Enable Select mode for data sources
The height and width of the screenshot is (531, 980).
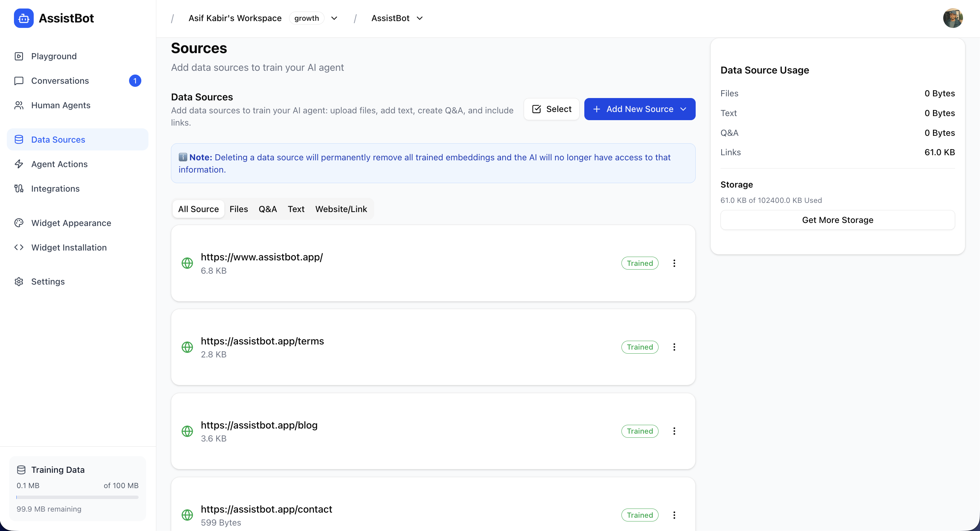click(551, 109)
